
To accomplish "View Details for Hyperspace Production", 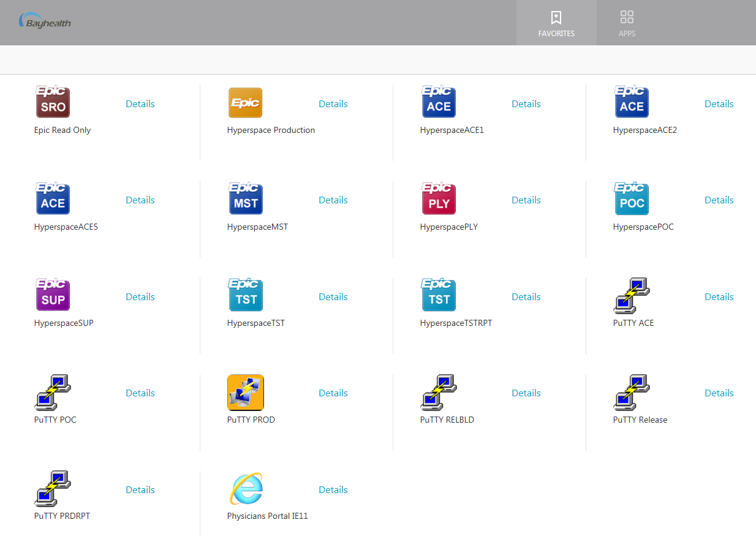I will tap(333, 104).
